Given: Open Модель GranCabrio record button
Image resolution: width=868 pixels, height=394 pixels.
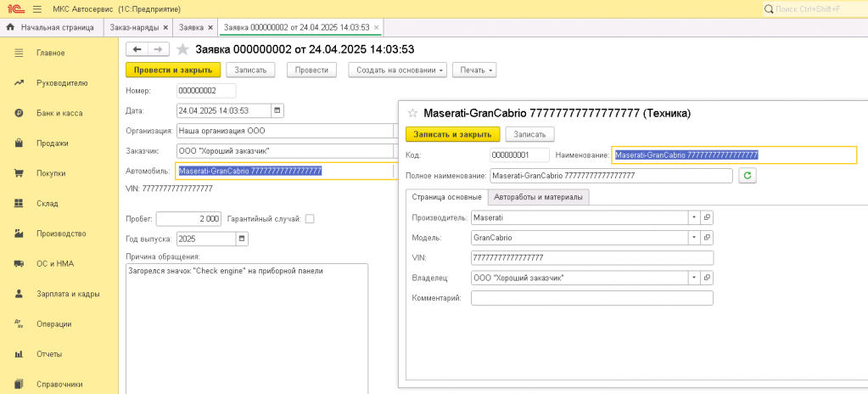Looking at the screenshot, I should 707,238.
